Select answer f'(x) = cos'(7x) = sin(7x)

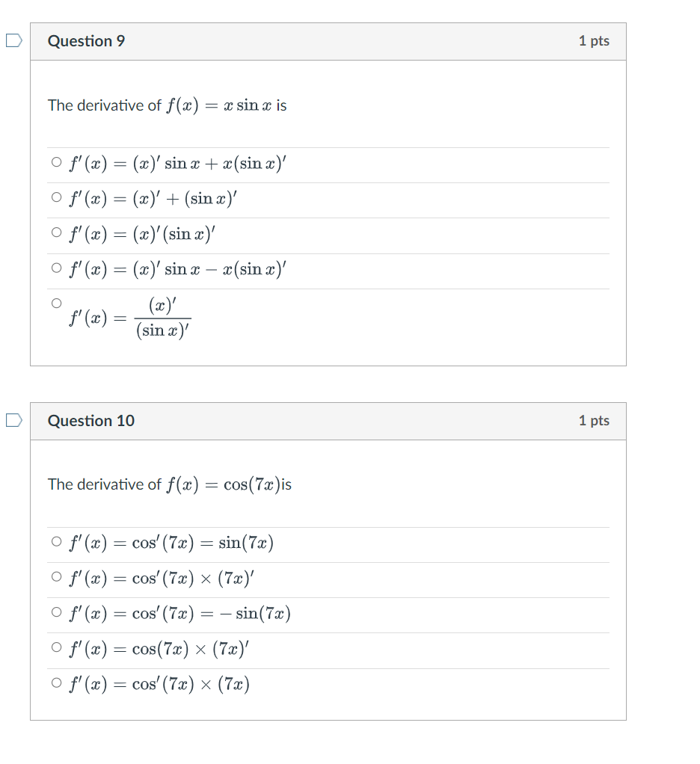[x=55, y=540]
